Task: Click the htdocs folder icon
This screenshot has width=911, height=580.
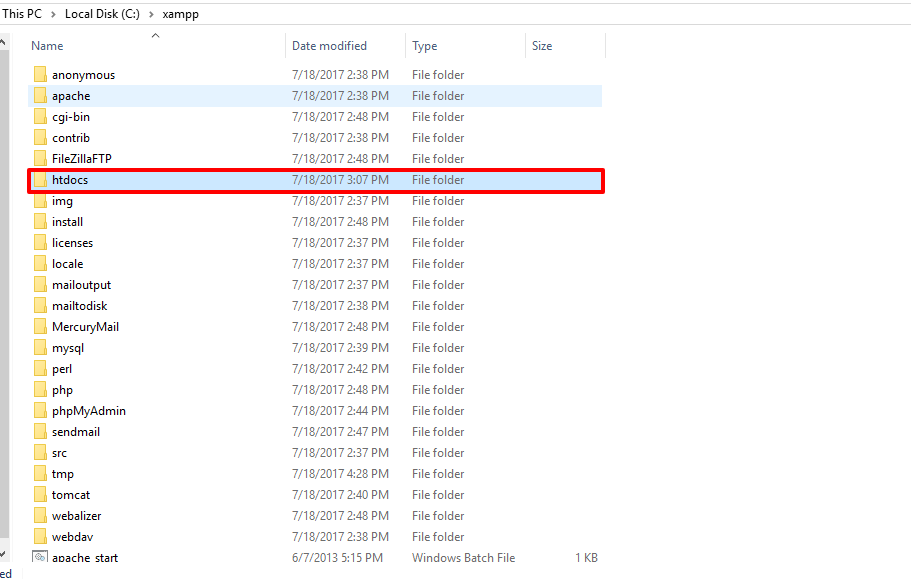Action: [x=40, y=180]
